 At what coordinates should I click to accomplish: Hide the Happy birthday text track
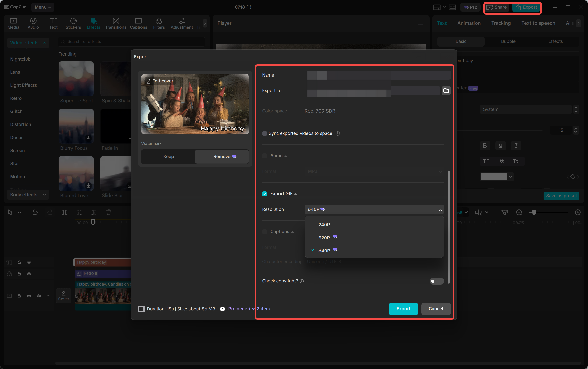29,262
